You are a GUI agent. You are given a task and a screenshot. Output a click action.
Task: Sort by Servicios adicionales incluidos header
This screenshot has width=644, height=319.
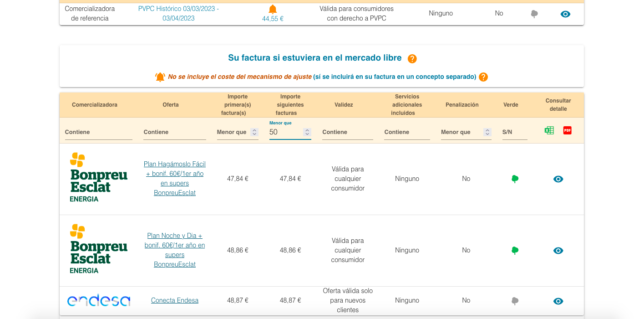(407, 105)
